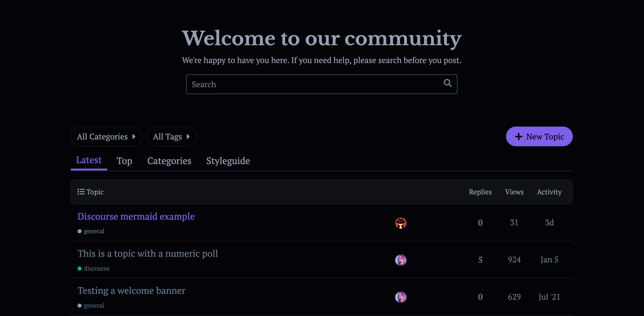The height and width of the screenshot is (316, 644).
Task: Sort topics by Replies column
Action: [x=480, y=192]
